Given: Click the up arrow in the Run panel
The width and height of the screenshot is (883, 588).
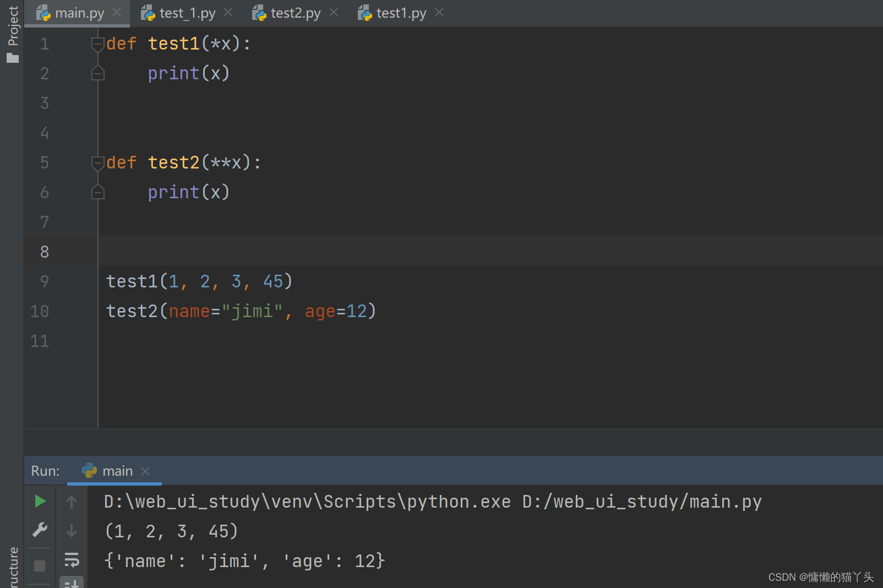Looking at the screenshot, I should coord(72,501).
